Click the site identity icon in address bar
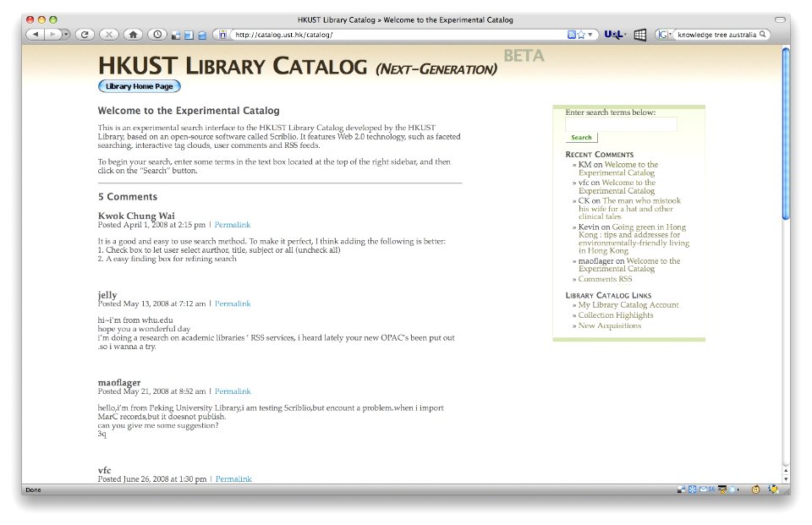This screenshot has width=812, height=525. pos(222,35)
